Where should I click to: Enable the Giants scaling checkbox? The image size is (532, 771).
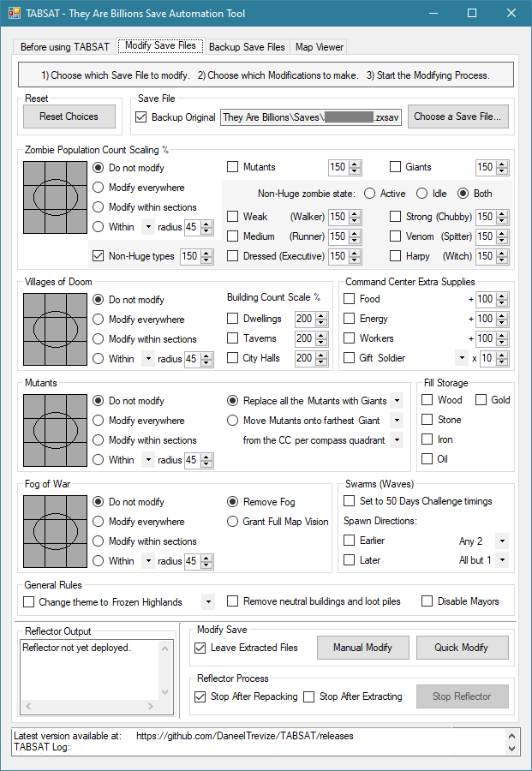point(395,167)
